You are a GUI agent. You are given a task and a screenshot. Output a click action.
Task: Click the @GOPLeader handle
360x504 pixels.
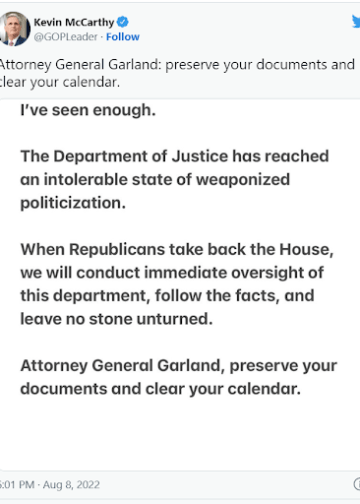point(66,37)
